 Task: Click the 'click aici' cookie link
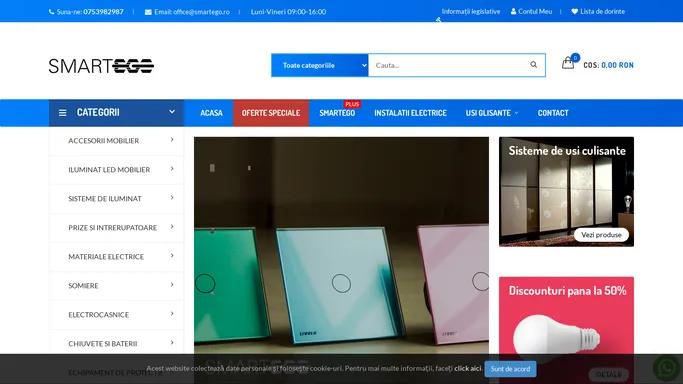click(x=467, y=368)
